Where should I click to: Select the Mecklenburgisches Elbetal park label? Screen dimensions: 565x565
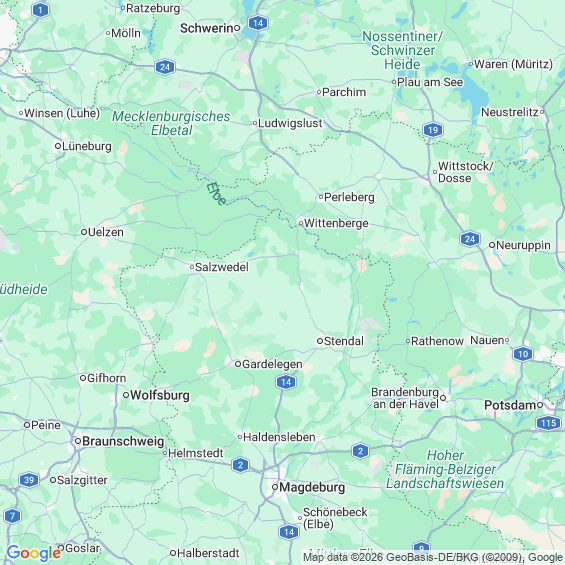pos(171,123)
